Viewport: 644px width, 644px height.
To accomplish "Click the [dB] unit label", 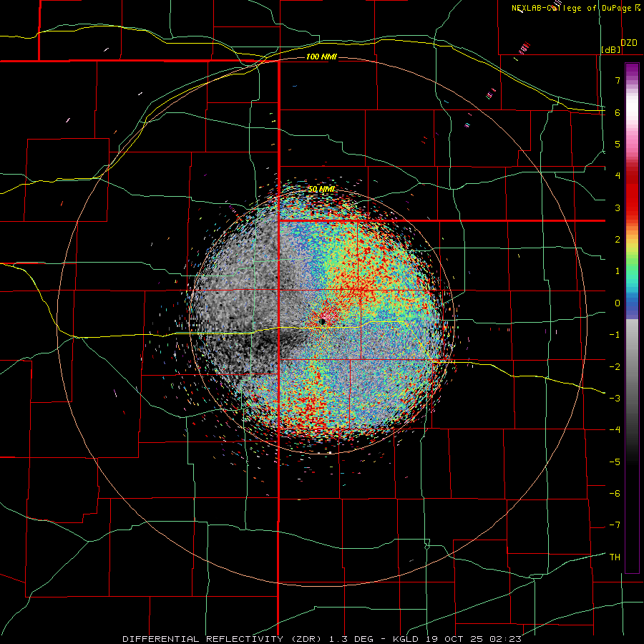I will click(611, 50).
